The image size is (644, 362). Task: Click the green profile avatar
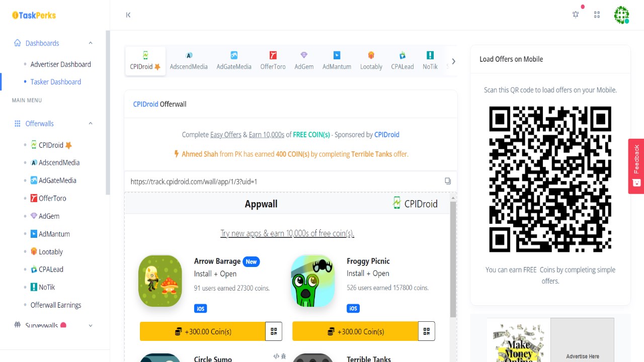tap(621, 15)
